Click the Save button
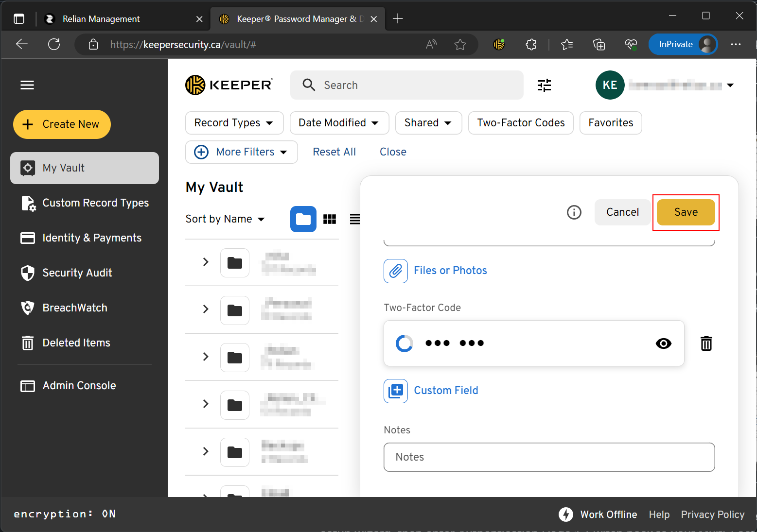The width and height of the screenshot is (757, 532). click(x=686, y=212)
